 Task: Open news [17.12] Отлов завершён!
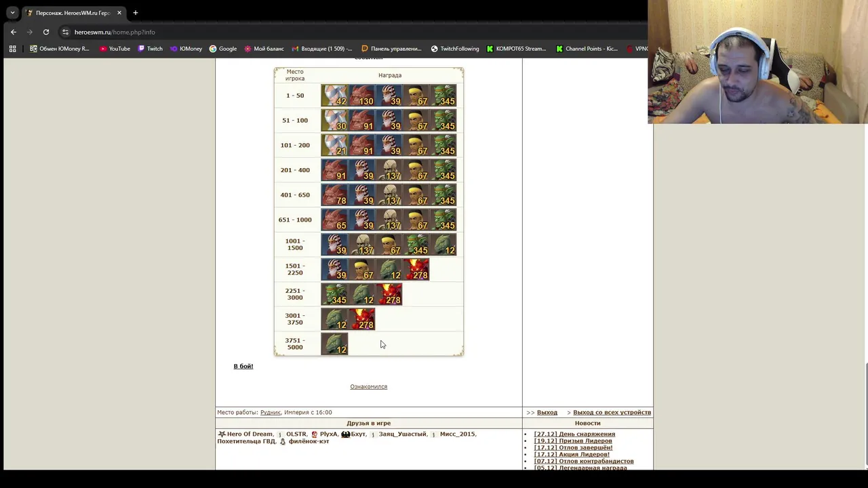tap(573, 447)
